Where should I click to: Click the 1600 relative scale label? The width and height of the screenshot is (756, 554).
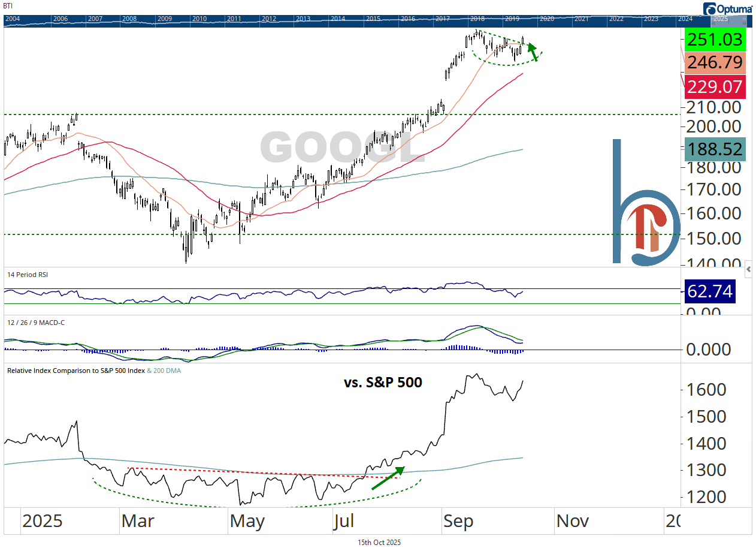point(706,390)
